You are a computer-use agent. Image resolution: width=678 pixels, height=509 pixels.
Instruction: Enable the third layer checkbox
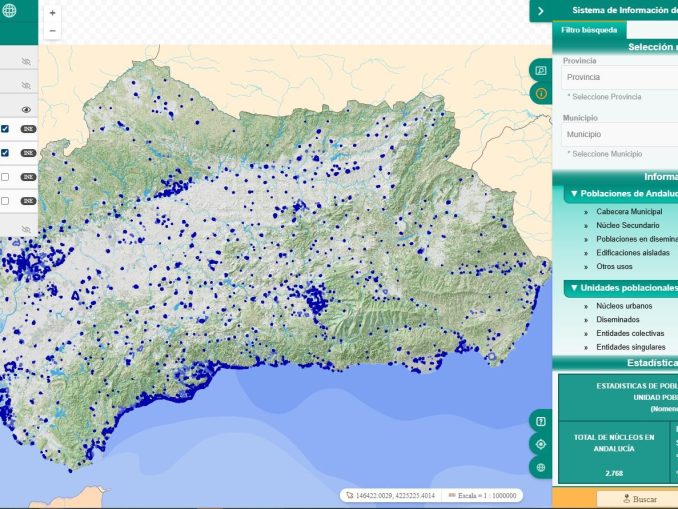coord(5,177)
